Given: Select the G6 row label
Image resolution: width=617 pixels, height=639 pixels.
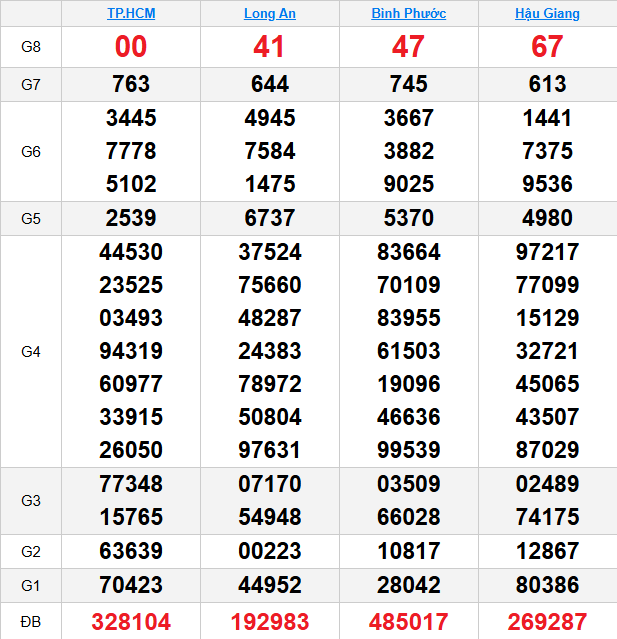Looking at the screenshot, I should (x=31, y=152).
